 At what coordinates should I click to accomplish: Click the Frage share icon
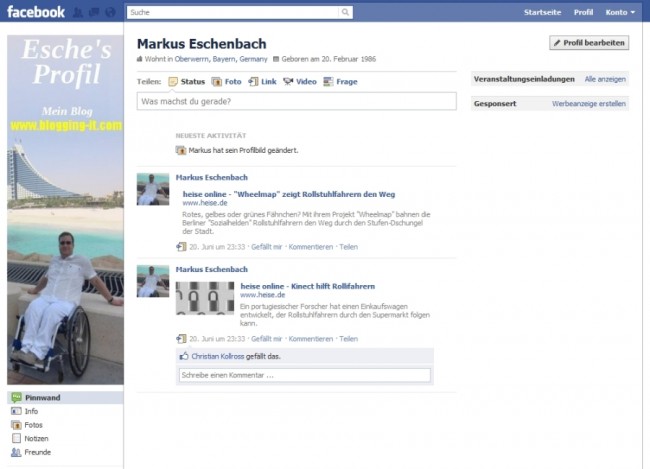(x=328, y=82)
